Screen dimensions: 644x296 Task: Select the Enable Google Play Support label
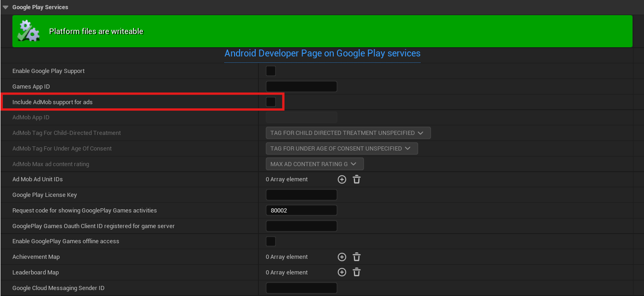[x=48, y=71]
